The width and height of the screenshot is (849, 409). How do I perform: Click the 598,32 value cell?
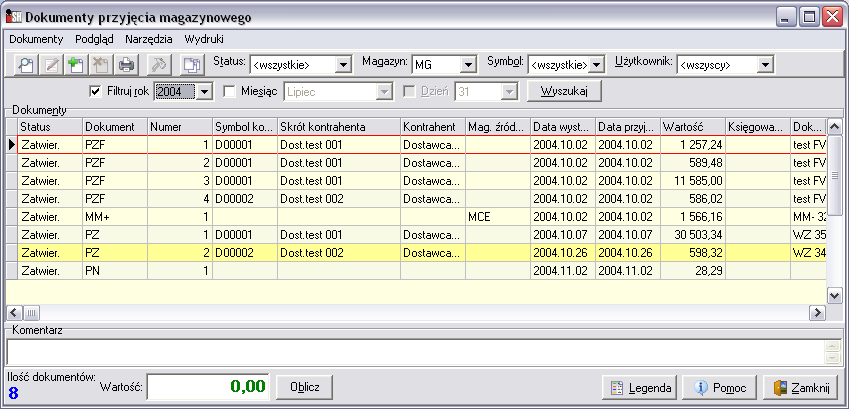(x=693, y=253)
